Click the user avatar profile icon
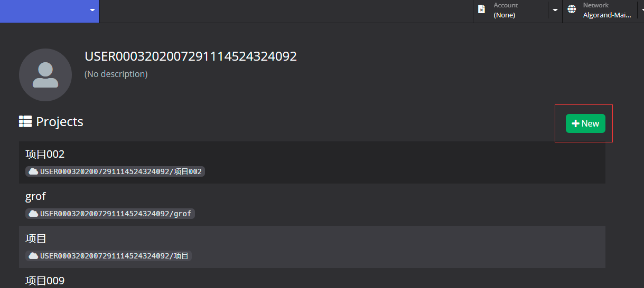644x288 pixels. pos(45,75)
